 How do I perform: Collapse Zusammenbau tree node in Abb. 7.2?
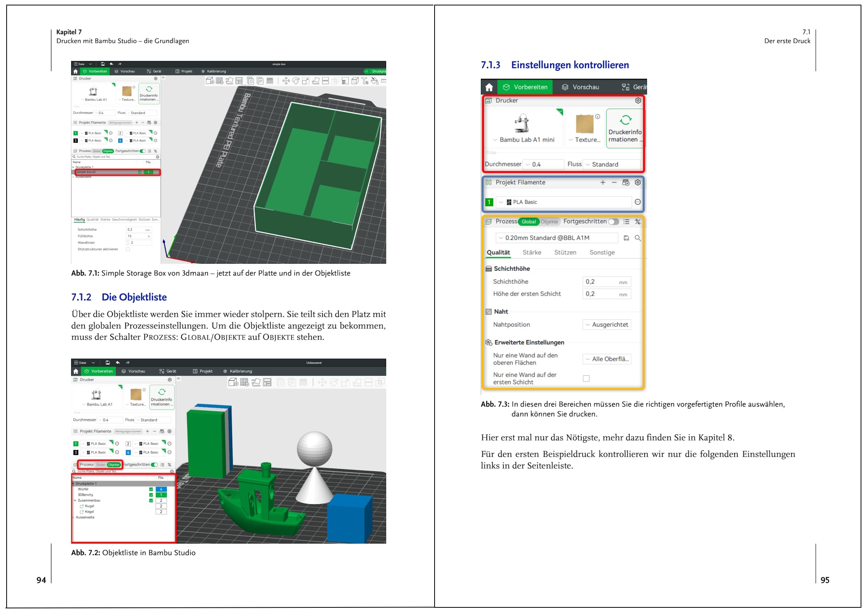(75, 501)
